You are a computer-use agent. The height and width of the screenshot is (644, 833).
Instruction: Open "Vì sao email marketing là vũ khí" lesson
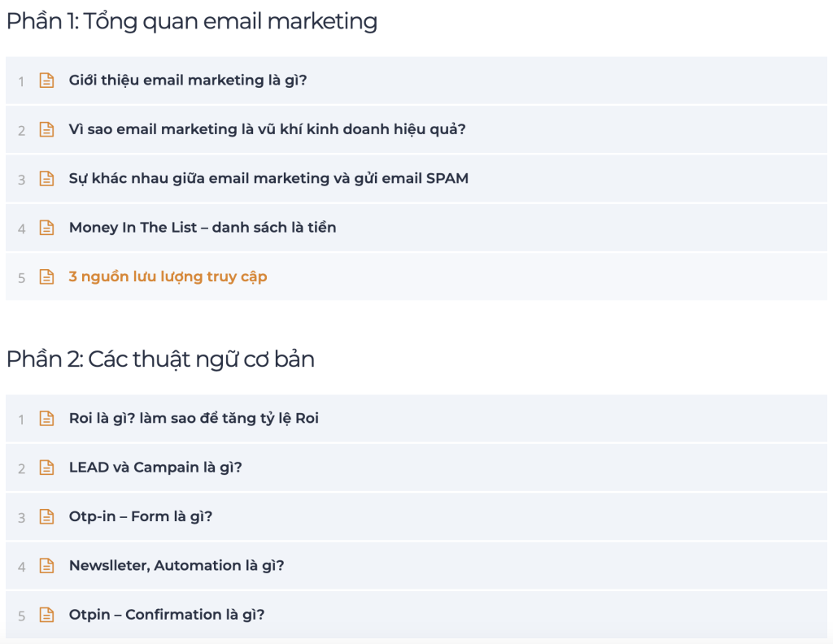[x=267, y=129]
